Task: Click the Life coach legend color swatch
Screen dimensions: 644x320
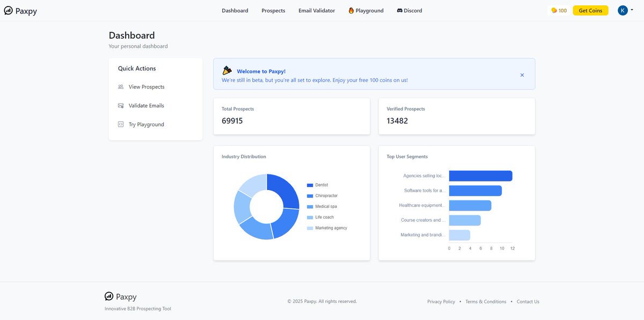Action: (310, 217)
